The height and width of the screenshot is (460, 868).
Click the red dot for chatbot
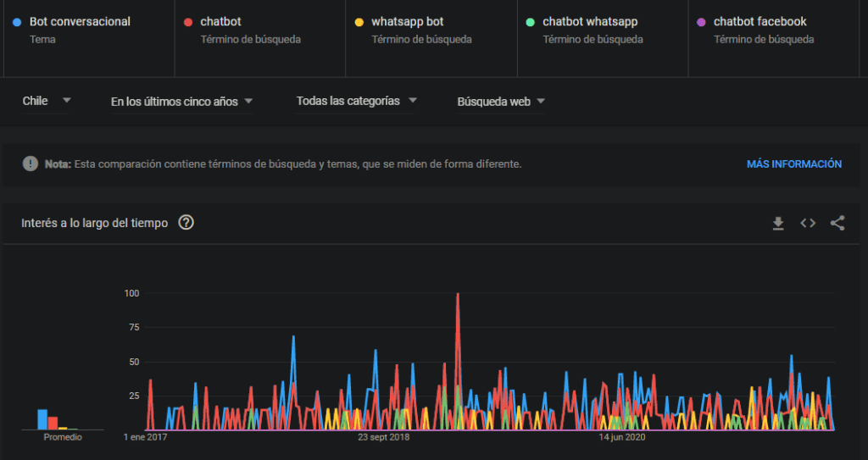[188, 22]
